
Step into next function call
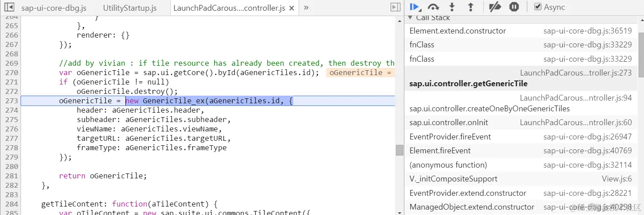452,7
